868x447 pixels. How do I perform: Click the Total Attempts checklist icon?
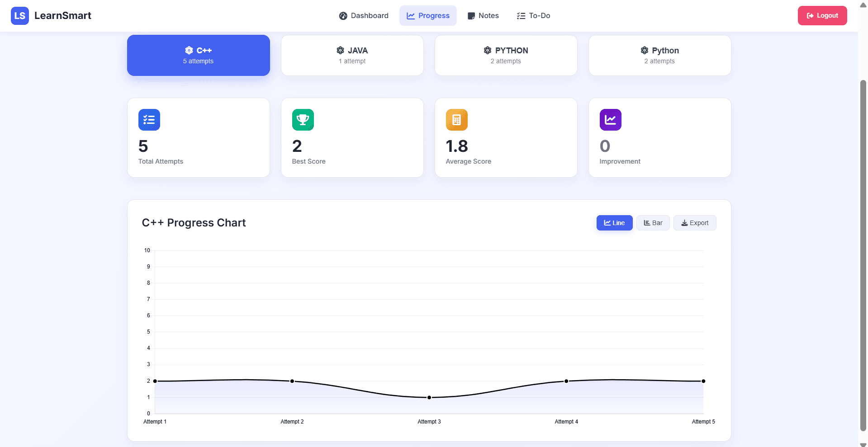point(149,120)
